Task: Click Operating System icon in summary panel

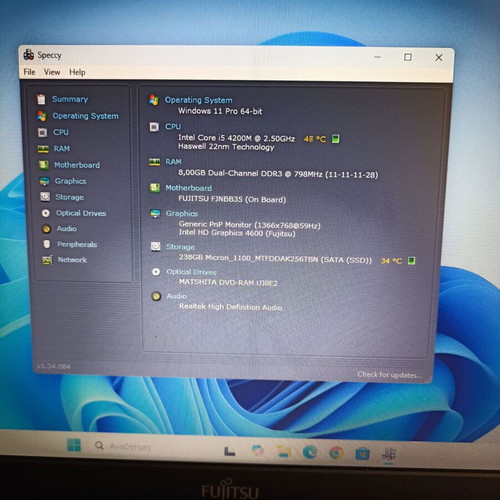Action: pyautogui.click(x=154, y=100)
